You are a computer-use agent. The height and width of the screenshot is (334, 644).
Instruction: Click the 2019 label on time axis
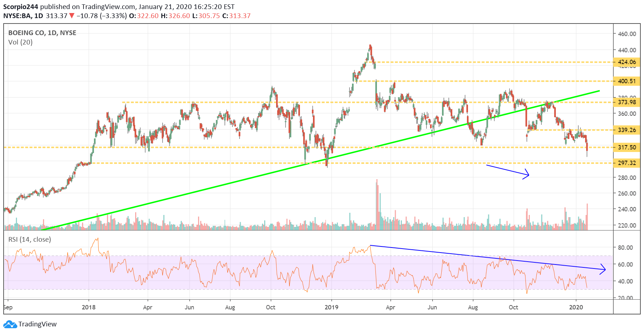(331, 307)
